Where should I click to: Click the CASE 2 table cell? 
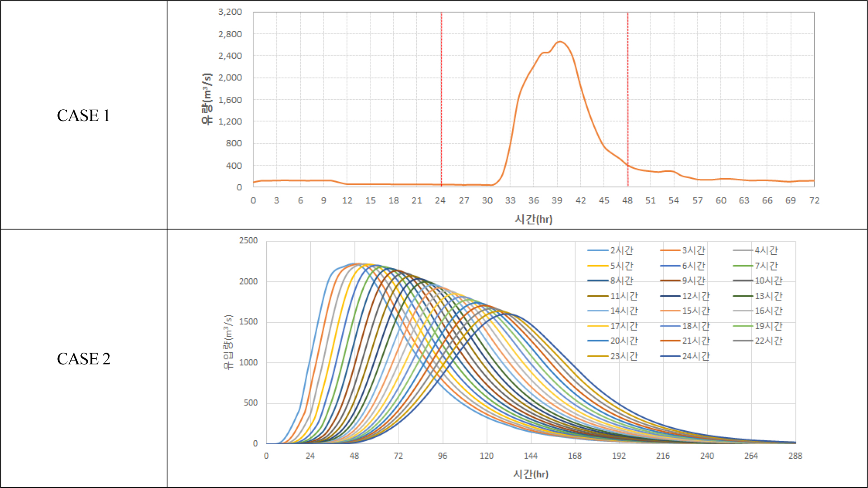point(83,359)
